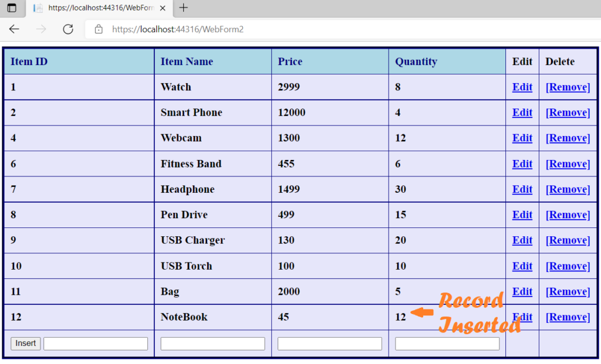Click the site info lock icon
Screen dimensions: 601x364
(x=99, y=29)
